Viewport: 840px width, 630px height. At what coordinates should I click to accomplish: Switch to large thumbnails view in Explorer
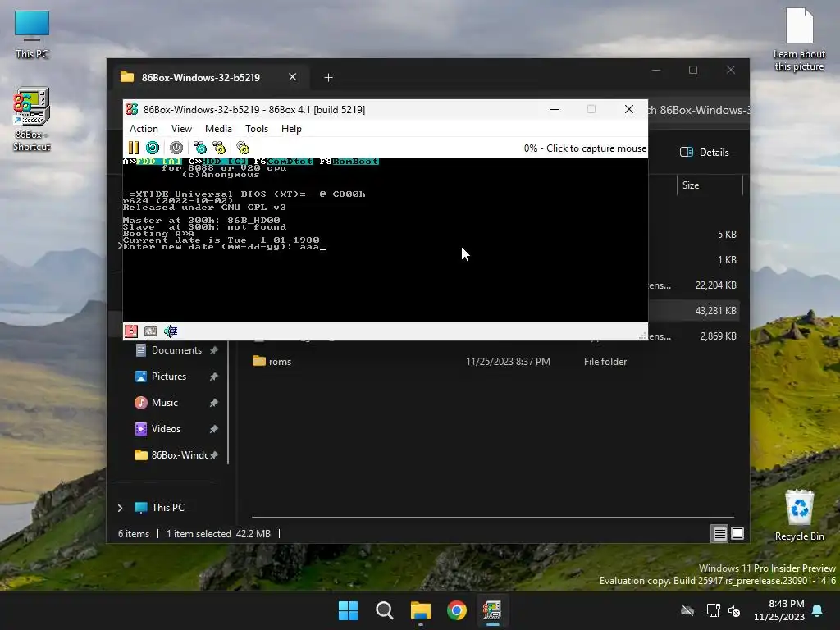pyautogui.click(x=737, y=533)
